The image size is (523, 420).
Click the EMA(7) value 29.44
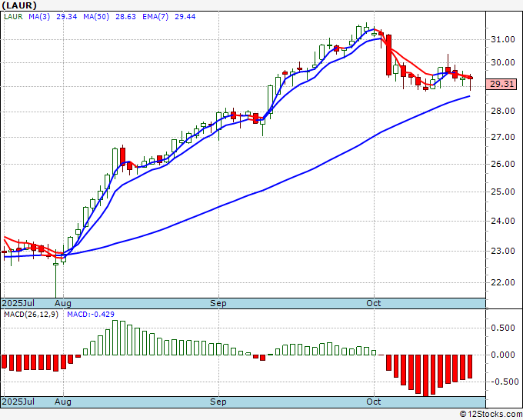click(185, 17)
